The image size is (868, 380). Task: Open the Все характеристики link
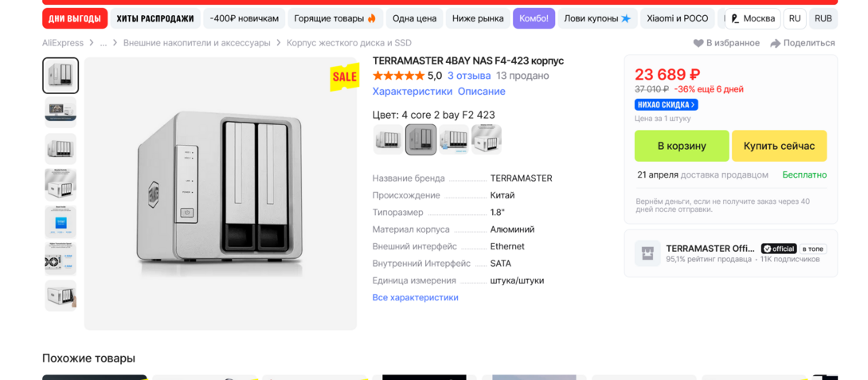[415, 297]
